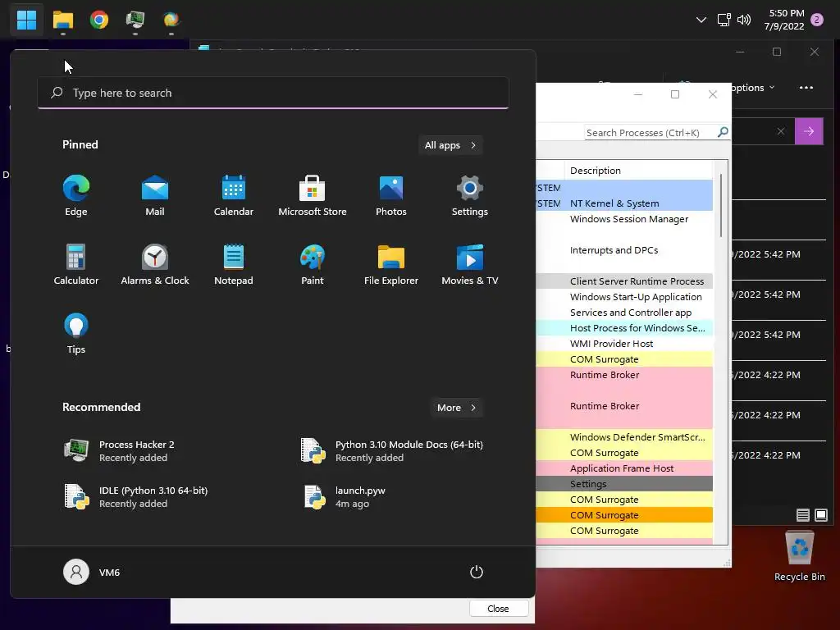840x630 pixels.
Task: Open the launch.pyw recommended file
Action: pos(343,496)
